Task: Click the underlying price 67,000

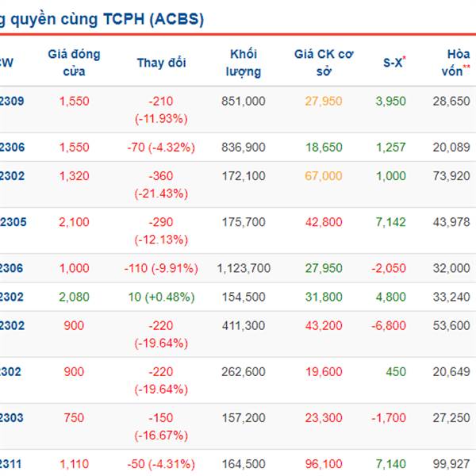Action: 325,176
